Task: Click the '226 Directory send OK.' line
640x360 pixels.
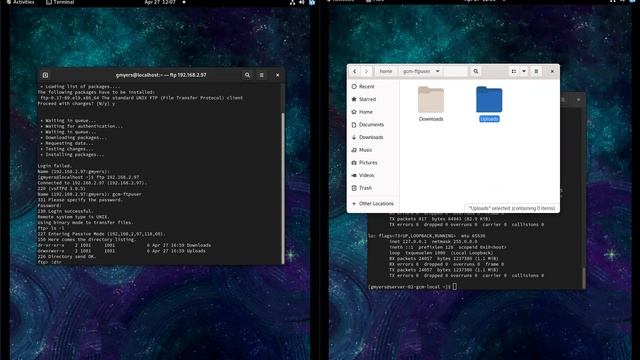Action: click(x=67, y=257)
